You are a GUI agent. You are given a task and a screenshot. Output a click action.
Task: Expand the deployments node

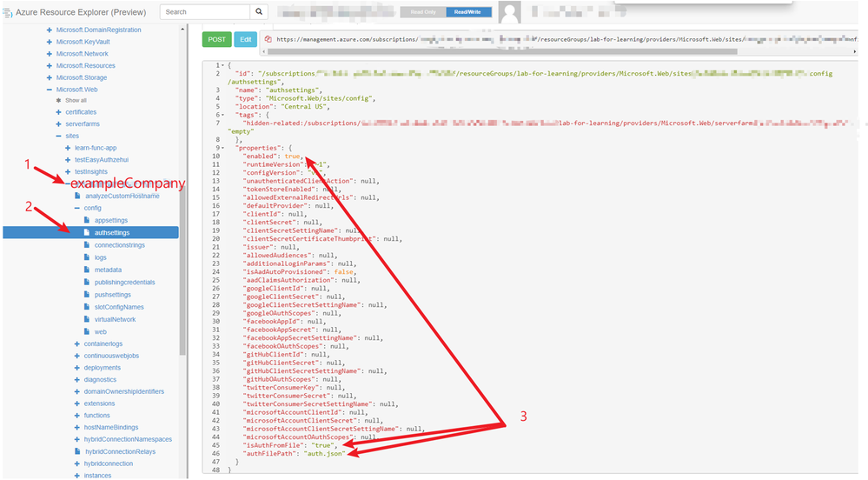coord(77,368)
